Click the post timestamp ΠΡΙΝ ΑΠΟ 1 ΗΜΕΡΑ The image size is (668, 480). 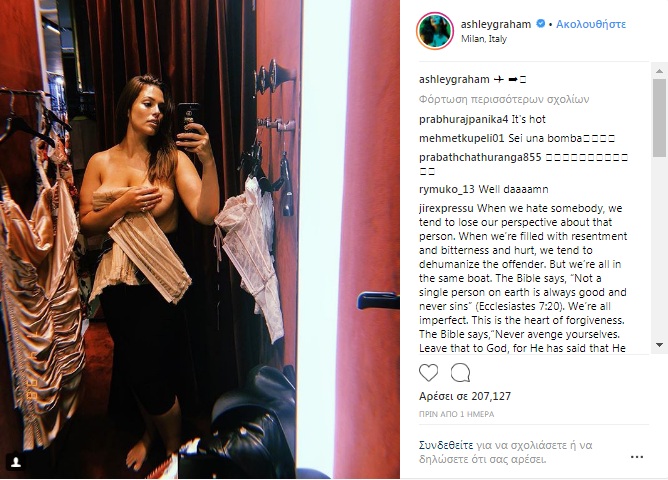point(456,414)
